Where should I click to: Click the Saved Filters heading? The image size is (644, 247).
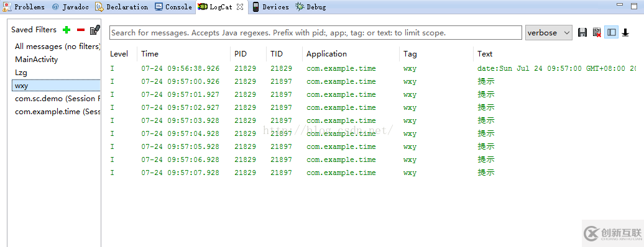point(34,30)
